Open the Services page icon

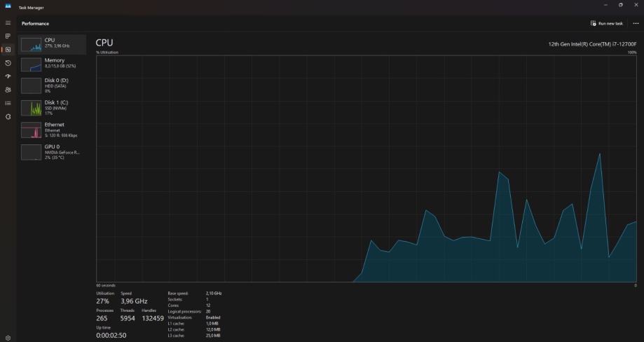click(x=8, y=116)
